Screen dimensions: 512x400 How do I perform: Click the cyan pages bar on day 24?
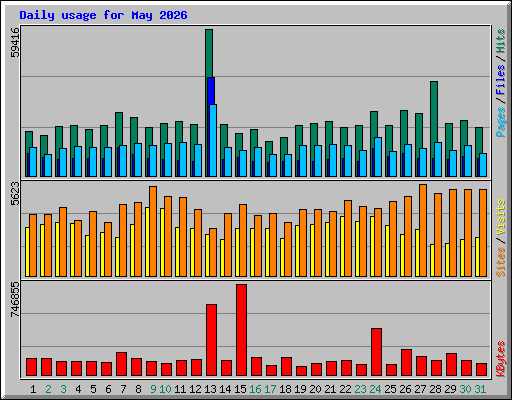pos(378,157)
